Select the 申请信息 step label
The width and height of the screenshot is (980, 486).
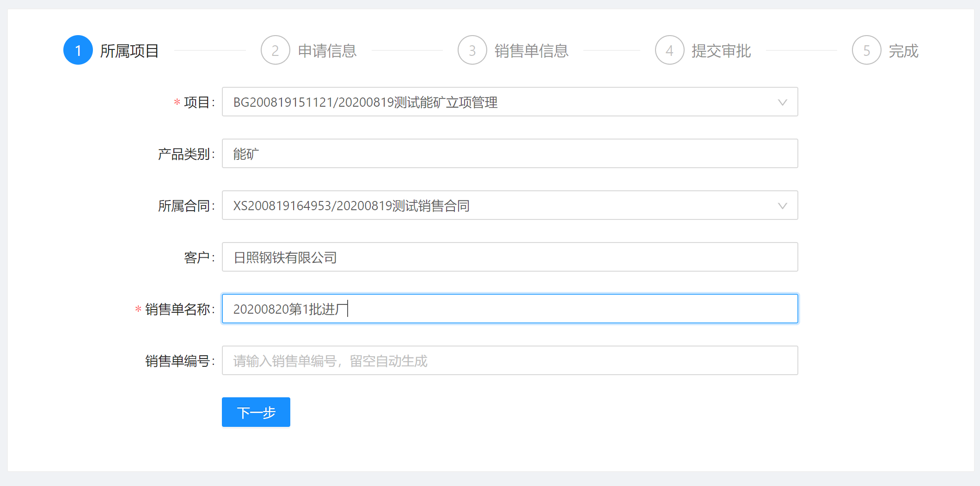327,51
